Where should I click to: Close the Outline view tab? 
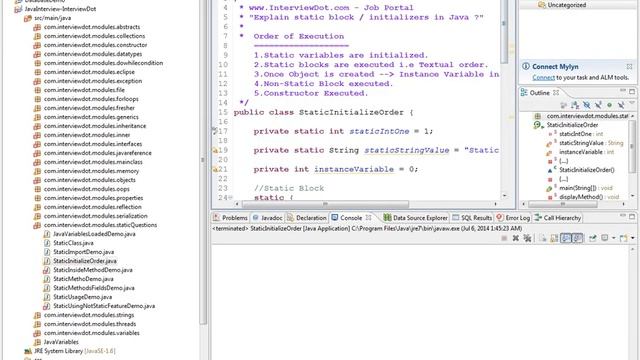[x=556, y=93]
